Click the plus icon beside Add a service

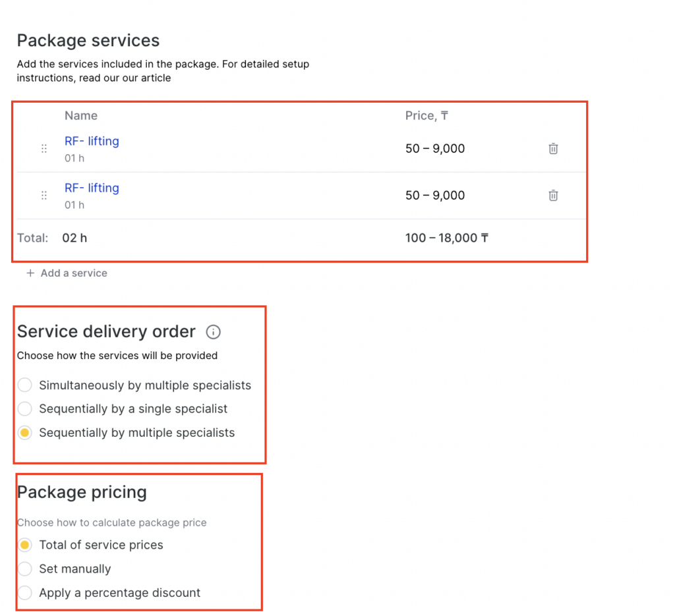tap(30, 273)
